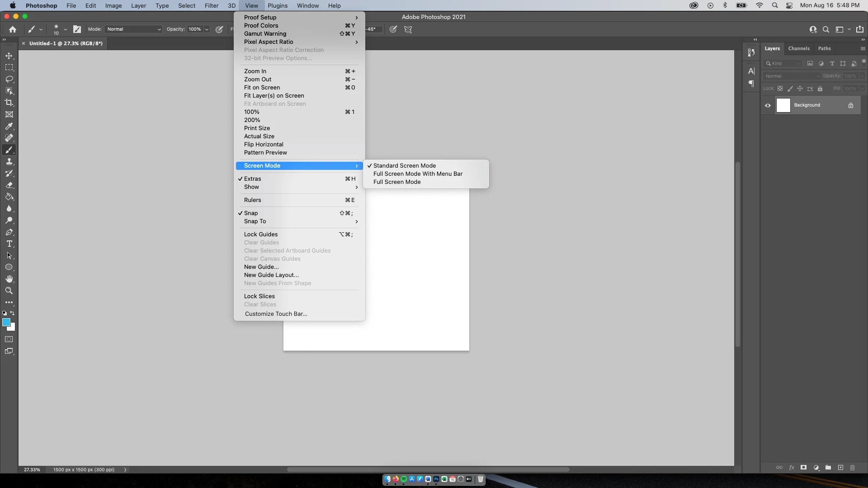Choose Full Screen Mode With Menu Bar
The height and width of the screenshot is (488, 868).
click(418, 174)
